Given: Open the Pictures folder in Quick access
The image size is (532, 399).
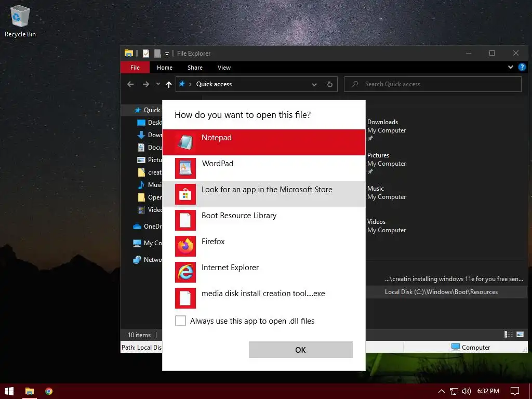Looking at the screenshot, I should (x=387, y=163).
